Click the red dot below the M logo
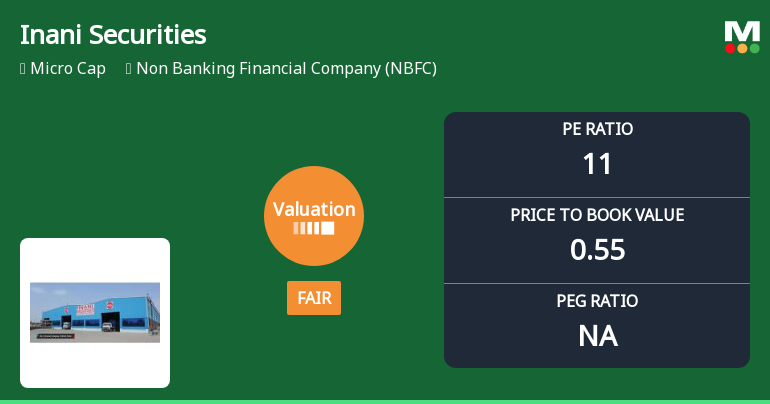Screen dimensions: 770x404 point(731,48)
